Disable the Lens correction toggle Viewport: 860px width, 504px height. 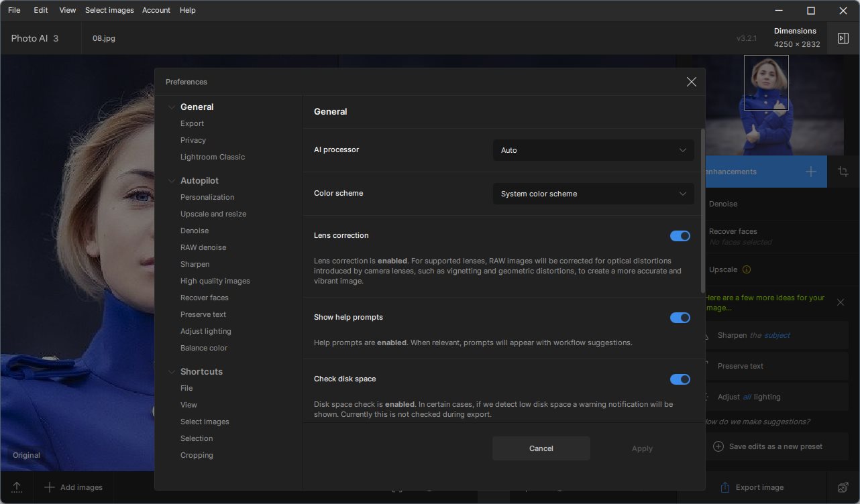click(x=680, y=236)
